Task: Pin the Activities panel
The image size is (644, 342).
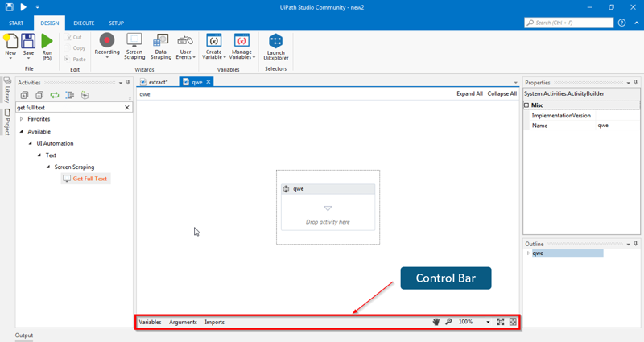Action: (x=128, y=82)
